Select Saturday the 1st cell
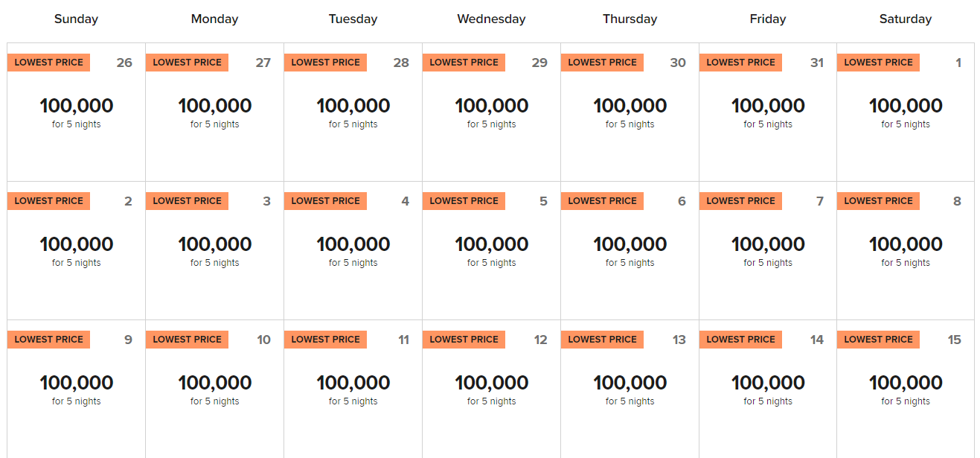980x458 pixels. point(906,112)
